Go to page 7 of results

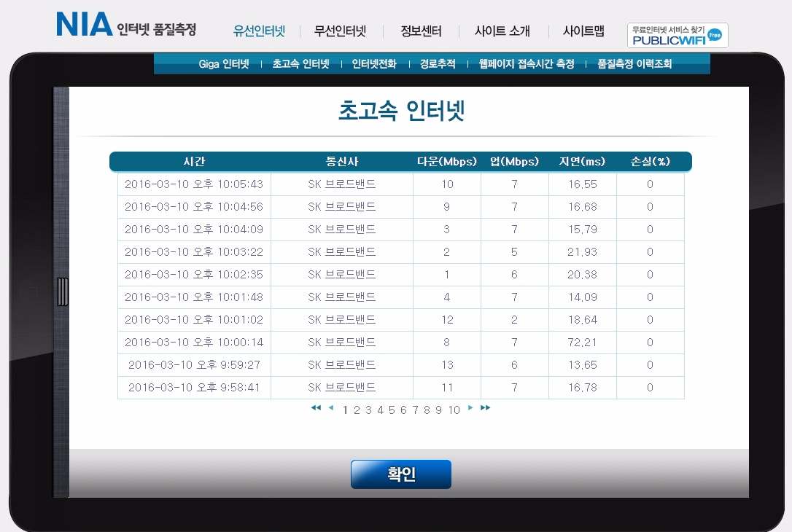(x=415, y=410)
